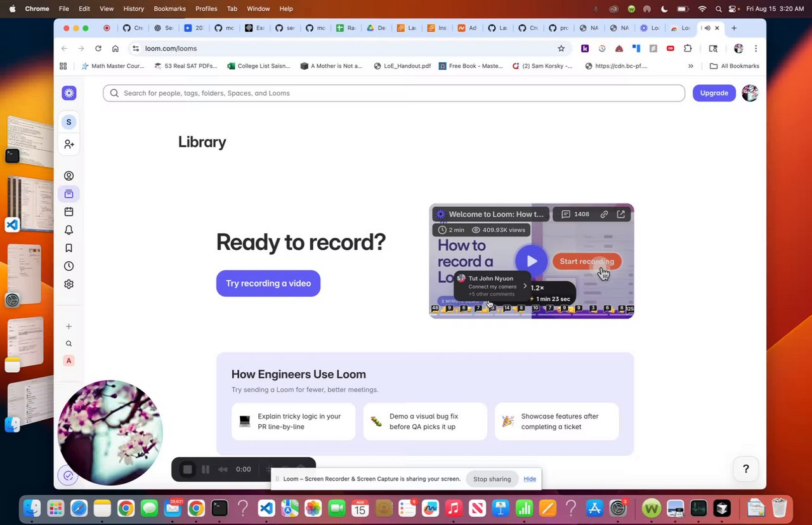Click the camera bubble thumbnail

click(x=110, y=432)
